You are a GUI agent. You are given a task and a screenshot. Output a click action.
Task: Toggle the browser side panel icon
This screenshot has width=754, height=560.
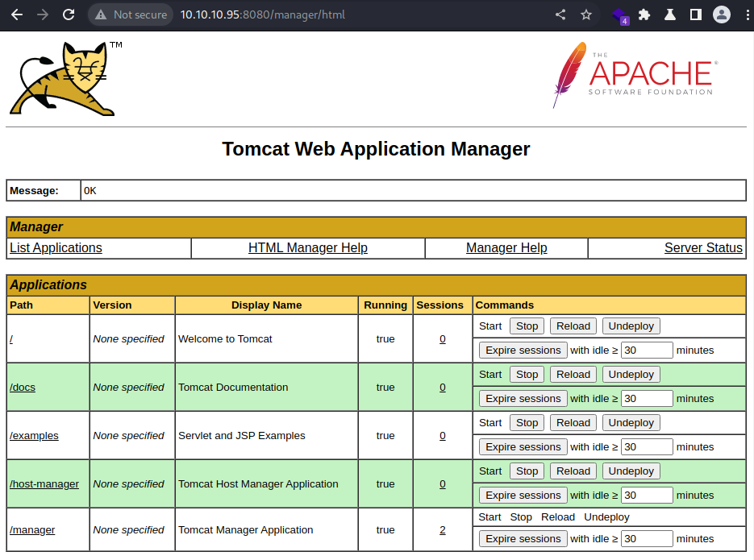pyautogui.click(x=695, y=15)
